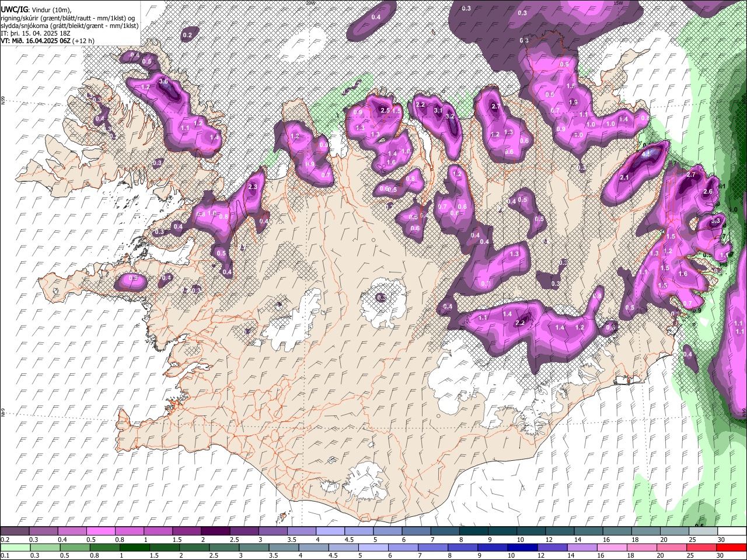Screen dimensions: 747x560
Task: Click the '(+12 h)' forecast offset text
Action: [84, 41]
